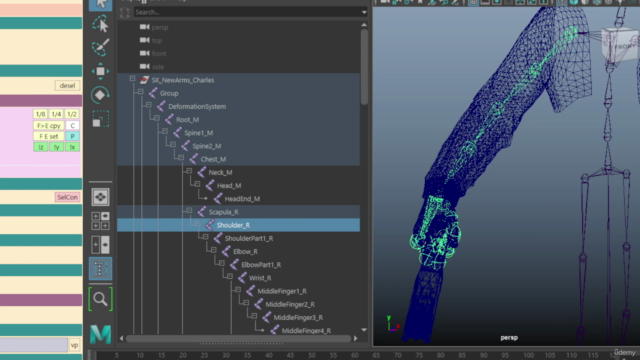This screenshot has width=640, height=360.
Task: Collapse the Chest_M joint hierarchy
Action: [x=181, y=158]
